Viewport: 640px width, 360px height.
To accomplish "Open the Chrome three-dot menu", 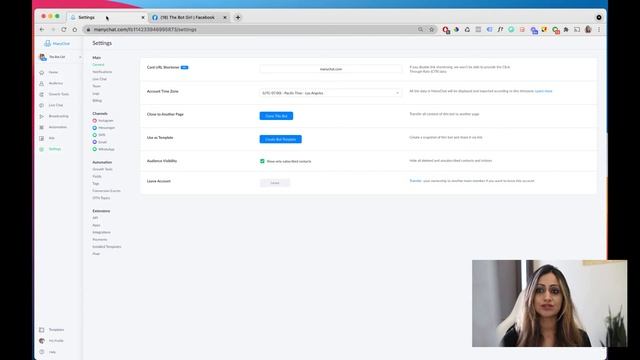I will pyautogui.click(x=599, y=29).
